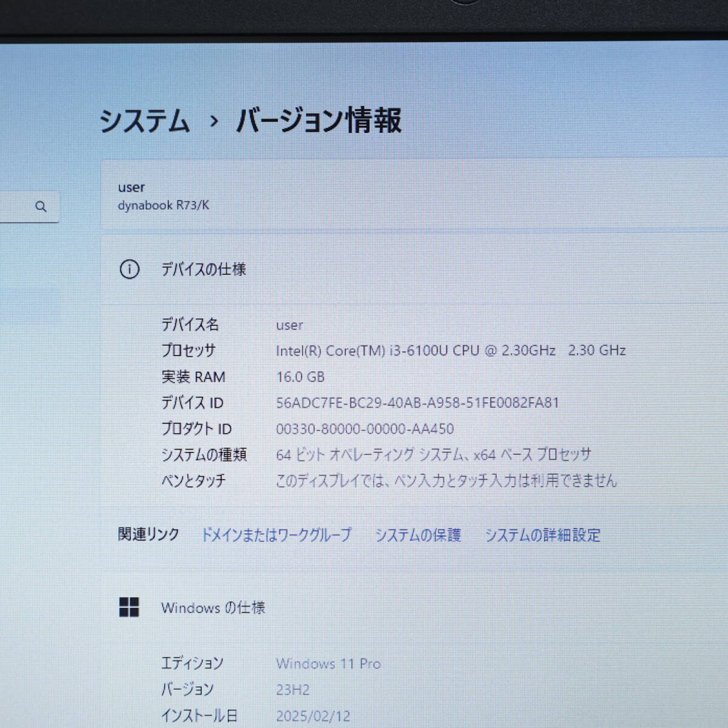The width and height of the screenshot is (728, 728).
Task: Open the システムの保護 link
Action: coord(418,534)
